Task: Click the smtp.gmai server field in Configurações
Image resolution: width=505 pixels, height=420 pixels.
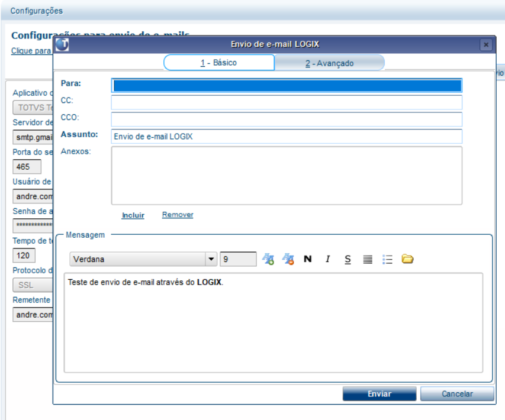Action: (x=33, y=137)
